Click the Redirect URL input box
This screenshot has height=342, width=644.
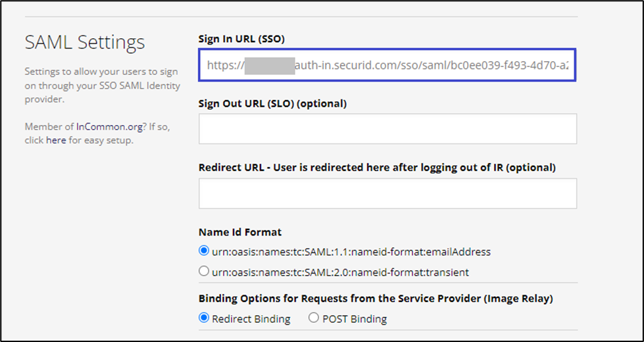[x=387, y=193]
